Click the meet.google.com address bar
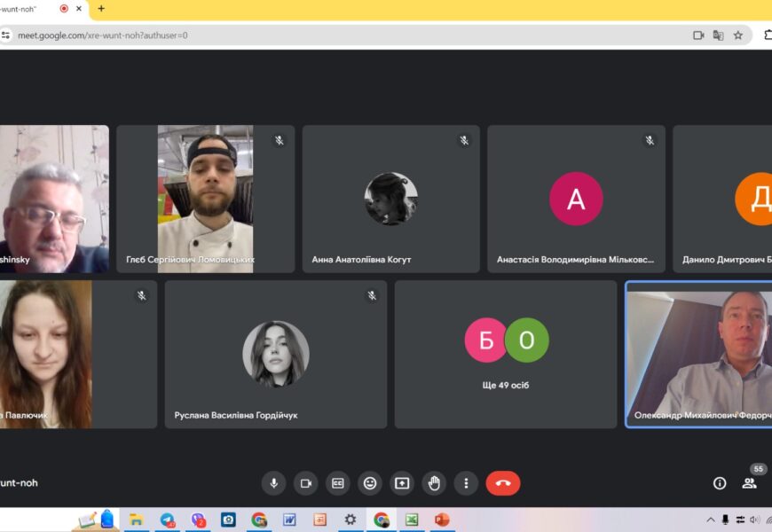Viewport: 772px width, 532px height. coord(355,35)
